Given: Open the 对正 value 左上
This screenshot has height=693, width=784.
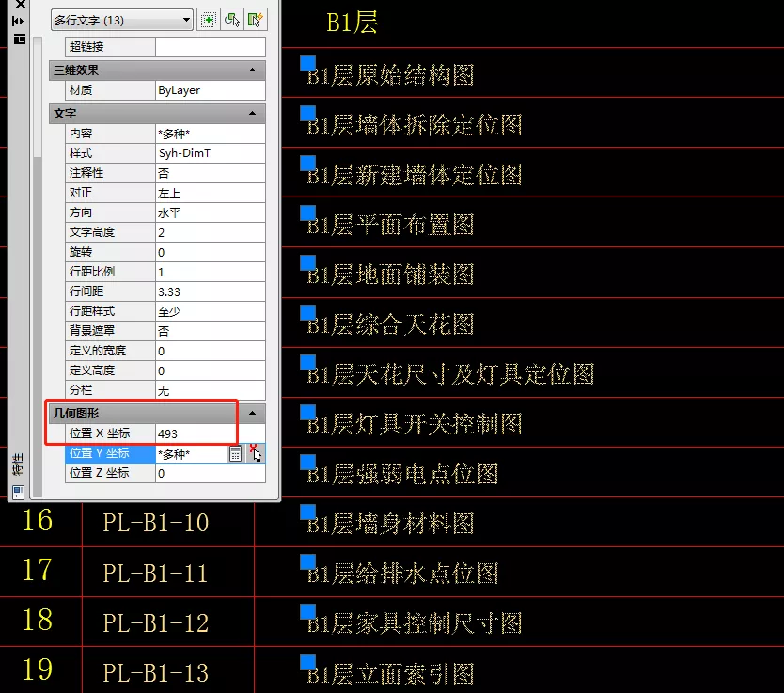Looking at the screenshot, I should pyautogui.click(x=211, y=193).
